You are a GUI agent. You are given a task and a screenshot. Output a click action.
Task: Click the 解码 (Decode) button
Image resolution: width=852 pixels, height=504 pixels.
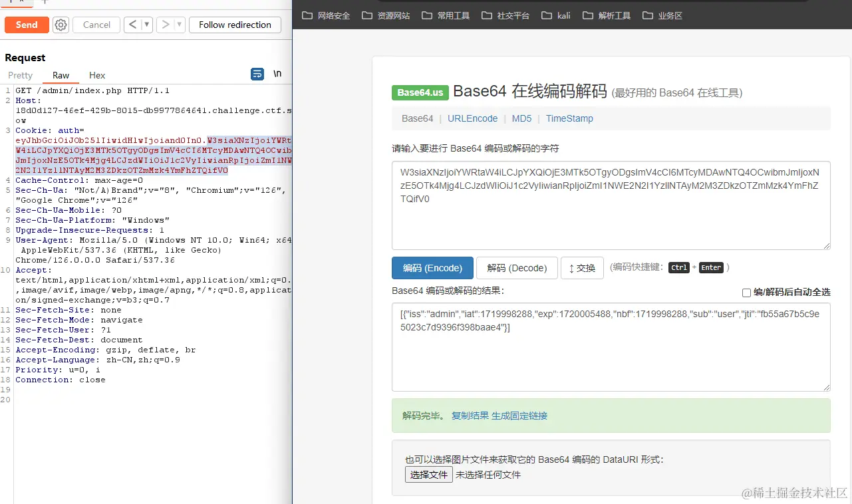(x=517, y=268)
